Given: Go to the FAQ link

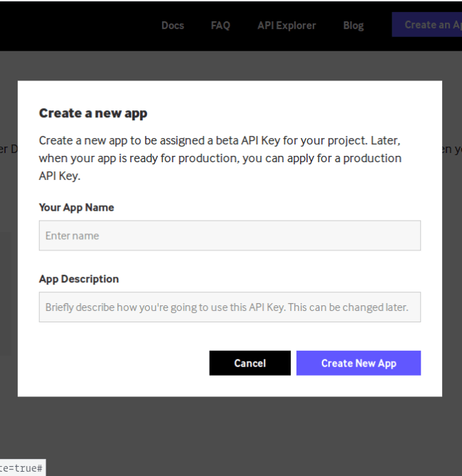Looking at the screenshot, I should click(220, 25).
